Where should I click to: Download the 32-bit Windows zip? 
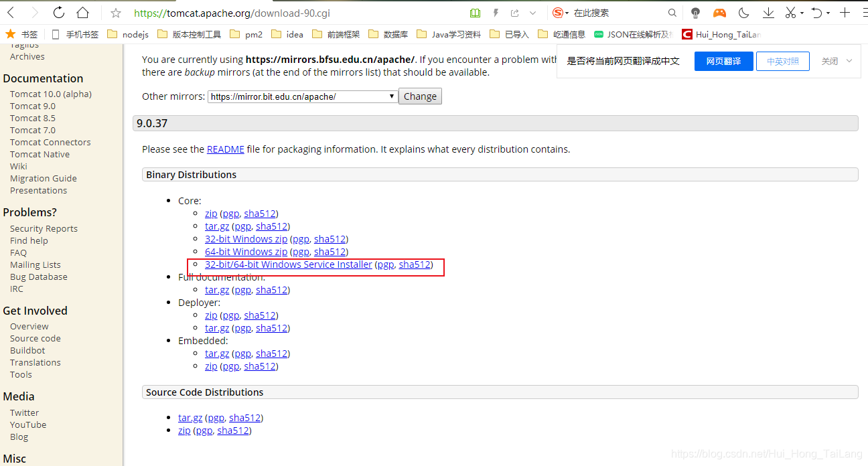click(x=246, y=239)
